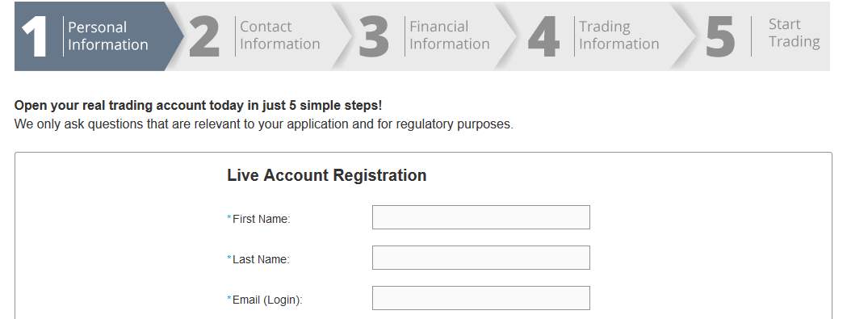Jump to the Start Trading step
Image resolution: width=868 pixels, height=319 pixels.
pyautogui.click(x=795, y=33)
